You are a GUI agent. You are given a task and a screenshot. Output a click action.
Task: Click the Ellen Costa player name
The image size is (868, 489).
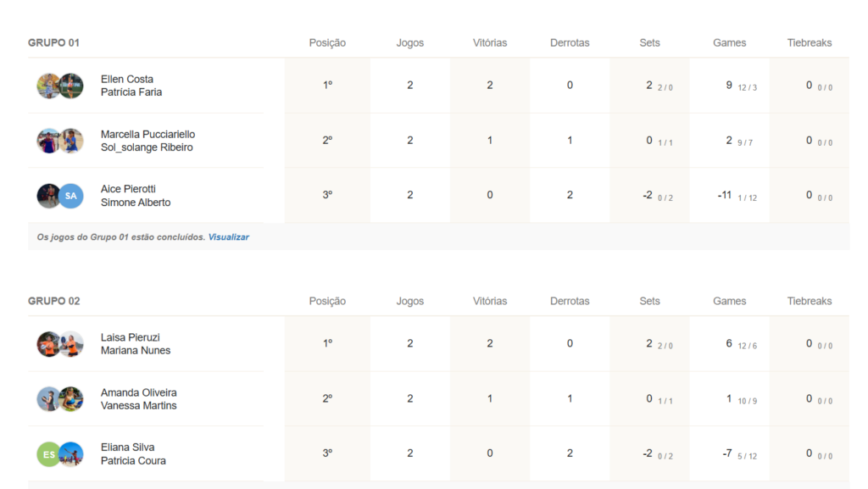point(127,79)
